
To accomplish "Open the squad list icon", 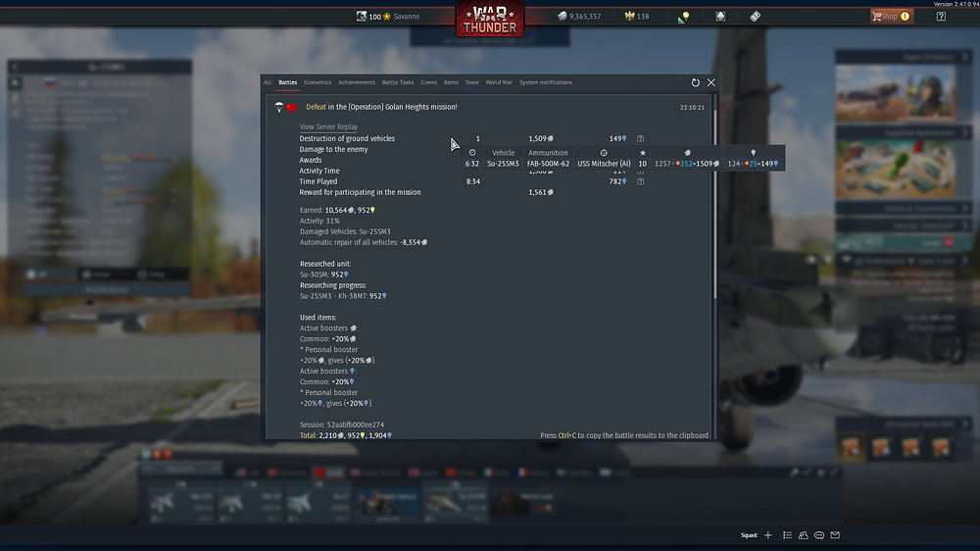I will [788, 535].
